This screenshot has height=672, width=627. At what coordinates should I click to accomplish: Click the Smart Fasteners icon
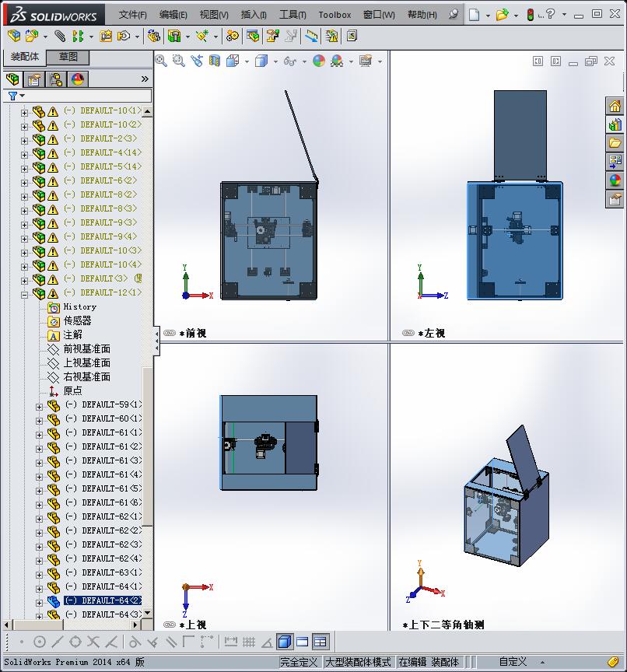(106, 36)
